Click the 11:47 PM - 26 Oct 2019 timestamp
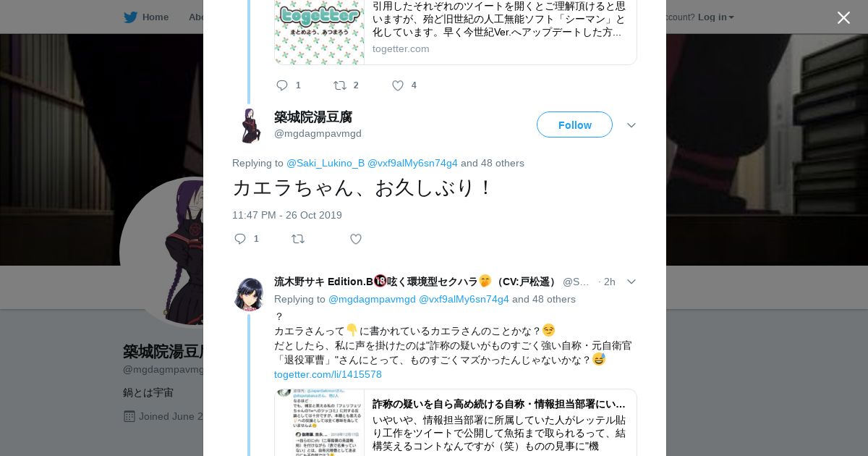Screen dimensions: 868x456 [x=287, y=215]
